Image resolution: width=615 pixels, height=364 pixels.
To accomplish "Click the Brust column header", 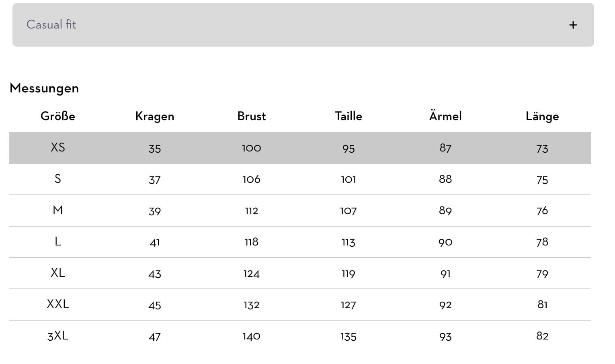I will click(x=252, y=116).
